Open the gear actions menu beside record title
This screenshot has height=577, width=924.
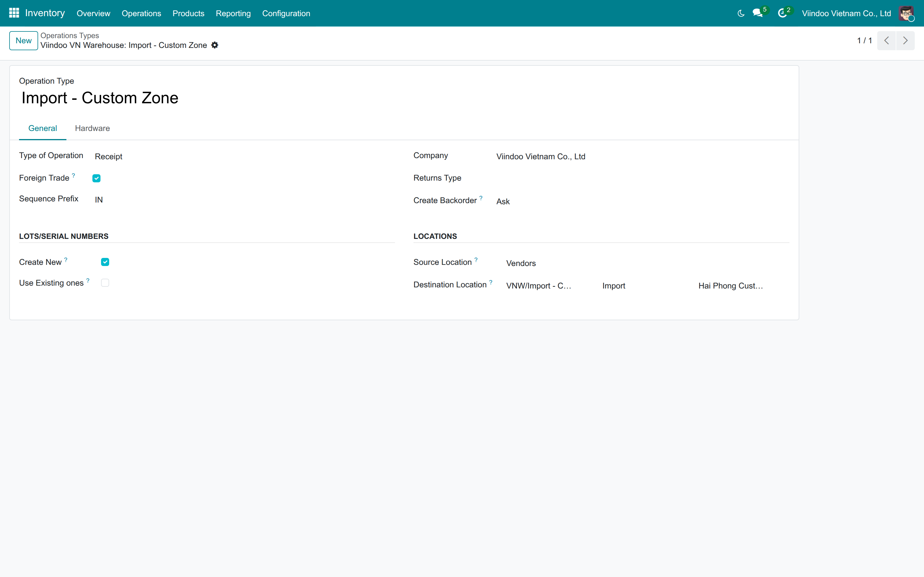tap(215, 45)
